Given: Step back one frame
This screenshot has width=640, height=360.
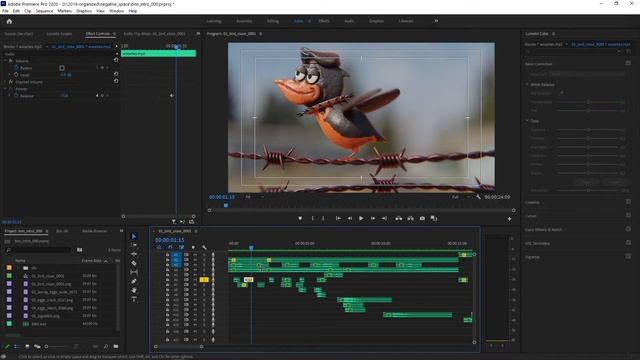Looking at the screenshot, I should tap(350, 218).
